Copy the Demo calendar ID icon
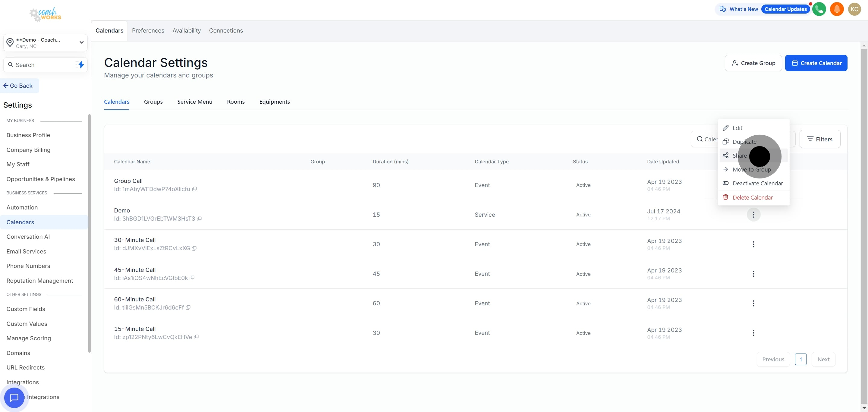Image resolution: width=868 pixels, height=412 pixels. (199, 219)
